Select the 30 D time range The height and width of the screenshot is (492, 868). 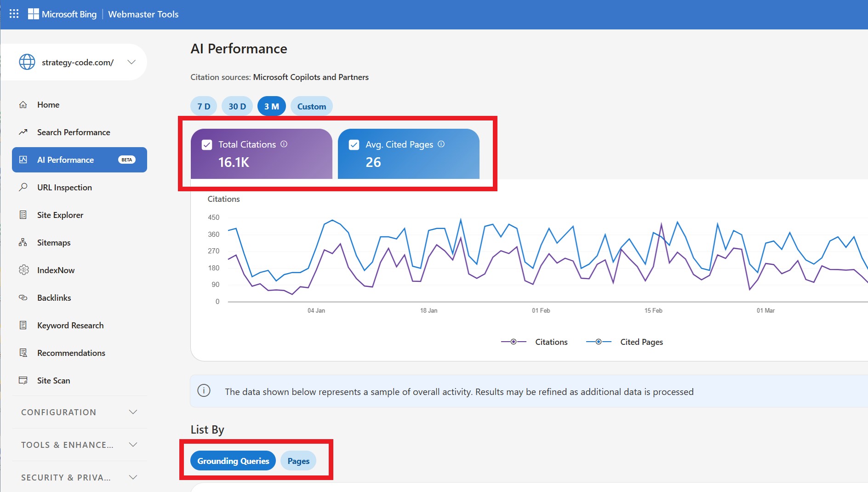point(237,106)
